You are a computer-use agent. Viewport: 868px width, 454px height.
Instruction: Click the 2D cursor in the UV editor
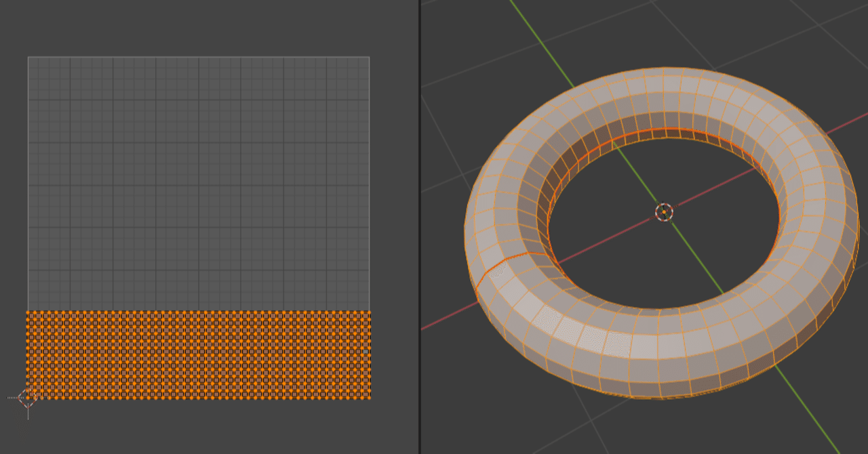[27, 398]
